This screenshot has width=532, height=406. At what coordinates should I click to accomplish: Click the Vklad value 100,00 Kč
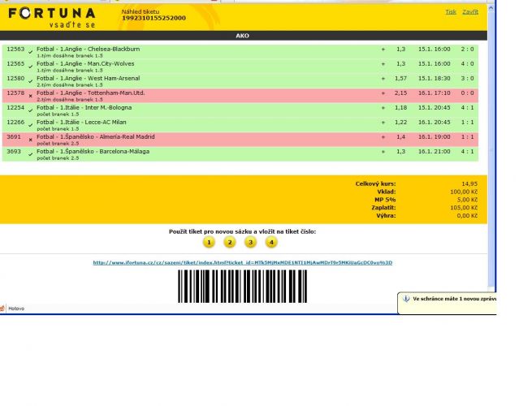coord(464,192)
